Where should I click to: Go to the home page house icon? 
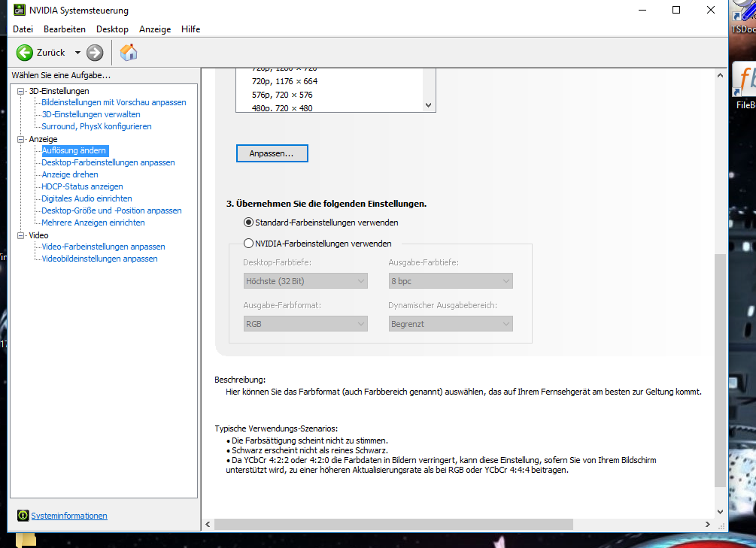[129, 52]
